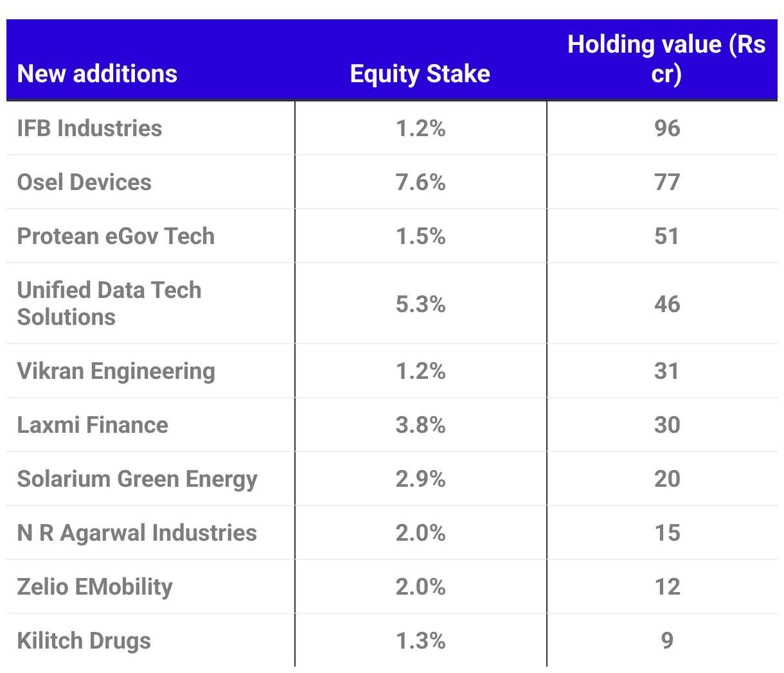
Task: Click on Vikran Engineering
Action: tap(116, 371)
